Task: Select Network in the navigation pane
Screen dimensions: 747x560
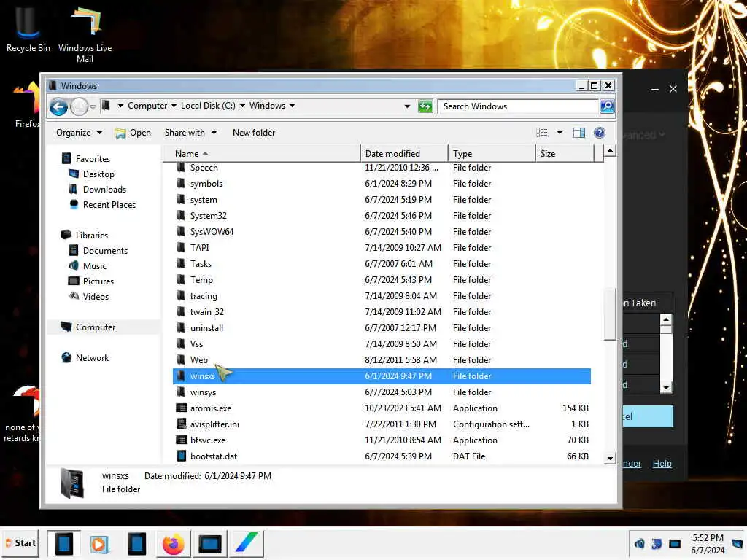Action: pos(92,357)
